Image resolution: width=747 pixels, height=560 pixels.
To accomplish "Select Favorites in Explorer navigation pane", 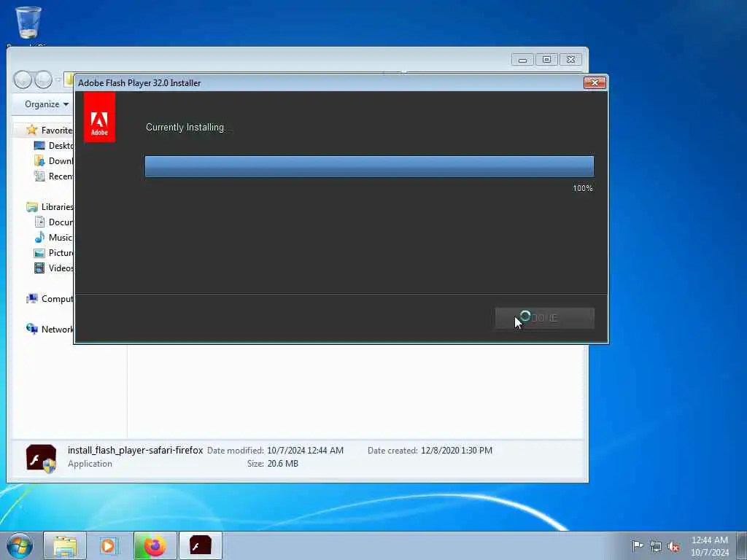I will coord(57,130).
